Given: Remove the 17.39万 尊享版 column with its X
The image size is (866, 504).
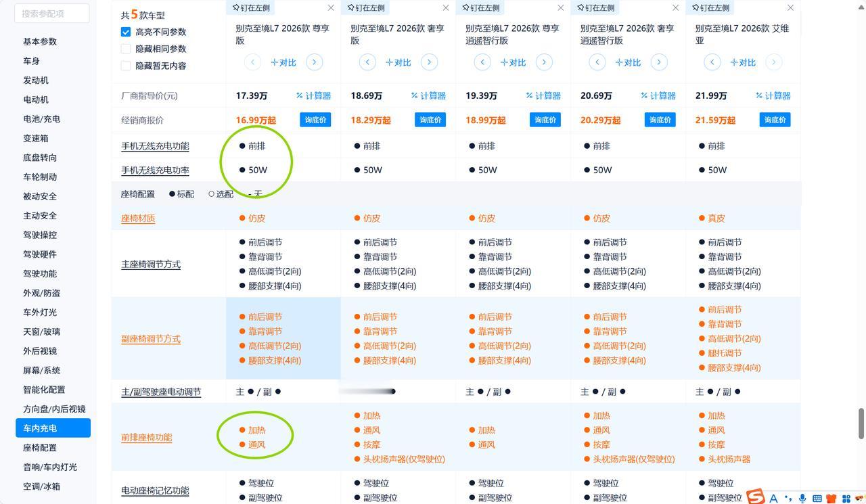Looking at the screenshot, I should [x=331, y=7].
